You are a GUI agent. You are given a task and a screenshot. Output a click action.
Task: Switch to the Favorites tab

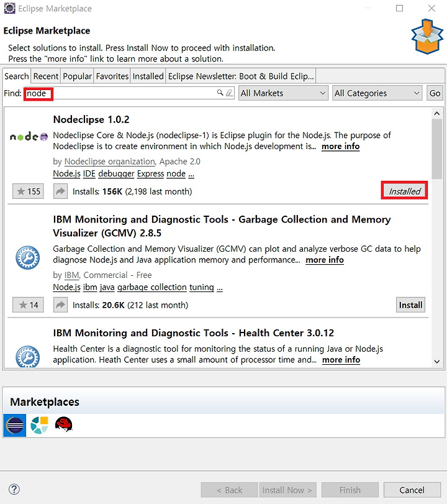click(x=112, y=76)
